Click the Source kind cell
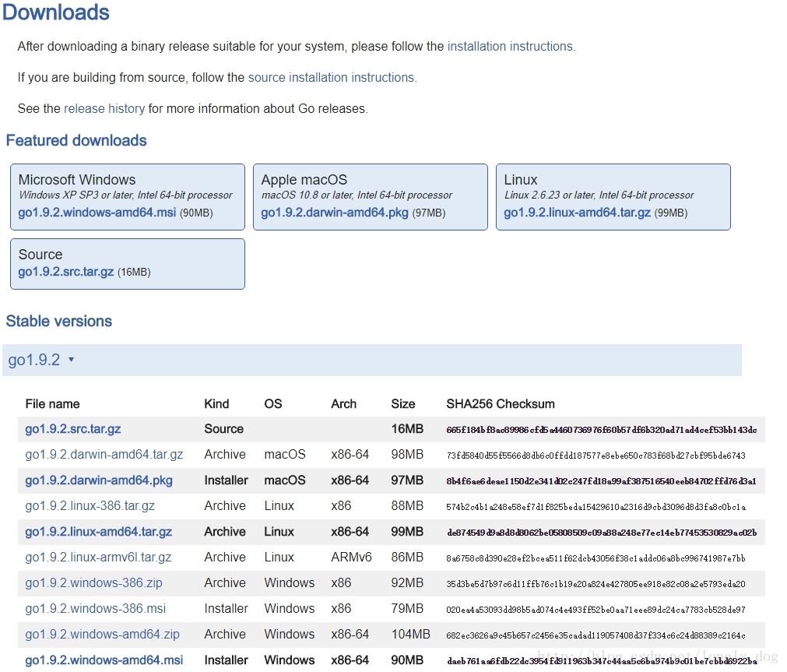 224,429
